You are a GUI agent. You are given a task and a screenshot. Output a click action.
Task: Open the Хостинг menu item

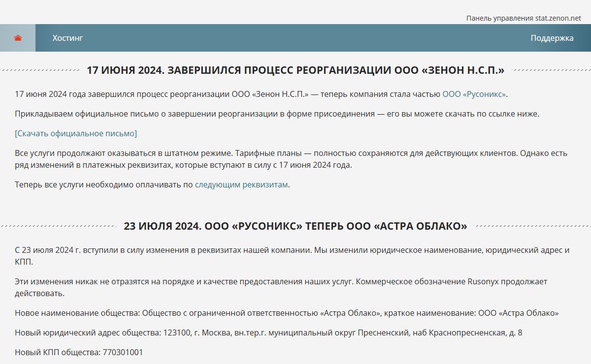(x=67, y=38)
